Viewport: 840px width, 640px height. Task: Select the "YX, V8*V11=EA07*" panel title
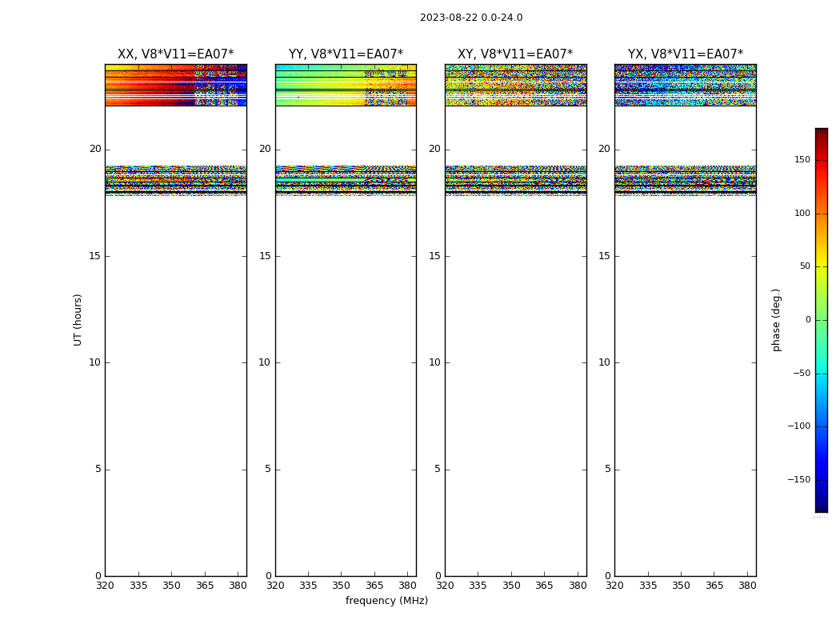click(x=685, y=54)
